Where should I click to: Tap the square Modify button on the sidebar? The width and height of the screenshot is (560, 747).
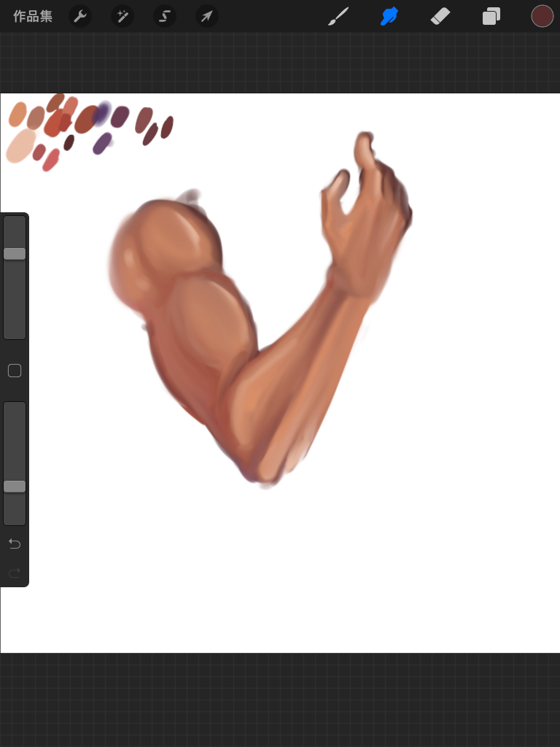coord(15,371)
